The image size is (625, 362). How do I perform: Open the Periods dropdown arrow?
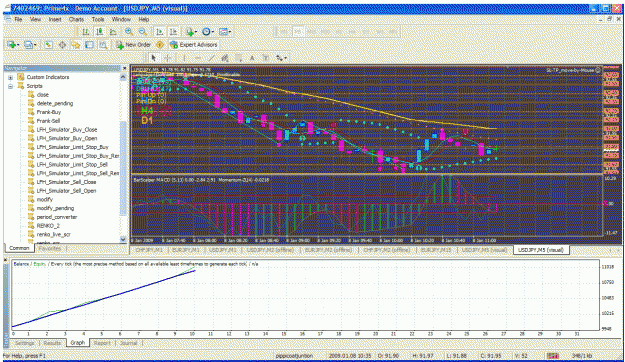pyautogui.click(x=213, y=32)
